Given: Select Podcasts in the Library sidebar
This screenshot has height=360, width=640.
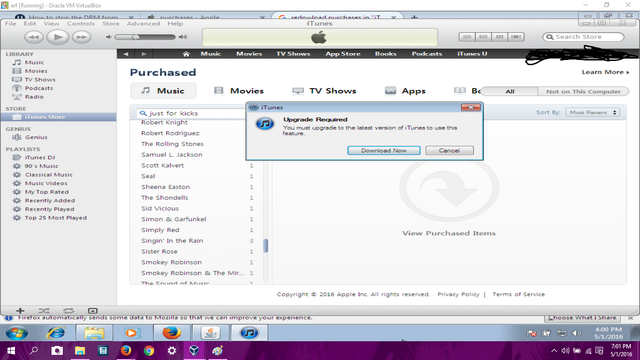Looking at the screenshot, I should coord(39,88).
